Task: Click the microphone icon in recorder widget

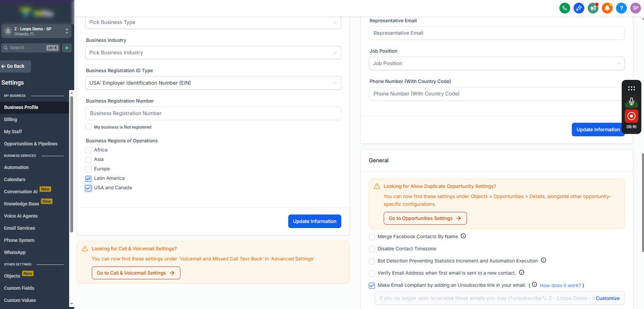Action: [x=631, y=102]
